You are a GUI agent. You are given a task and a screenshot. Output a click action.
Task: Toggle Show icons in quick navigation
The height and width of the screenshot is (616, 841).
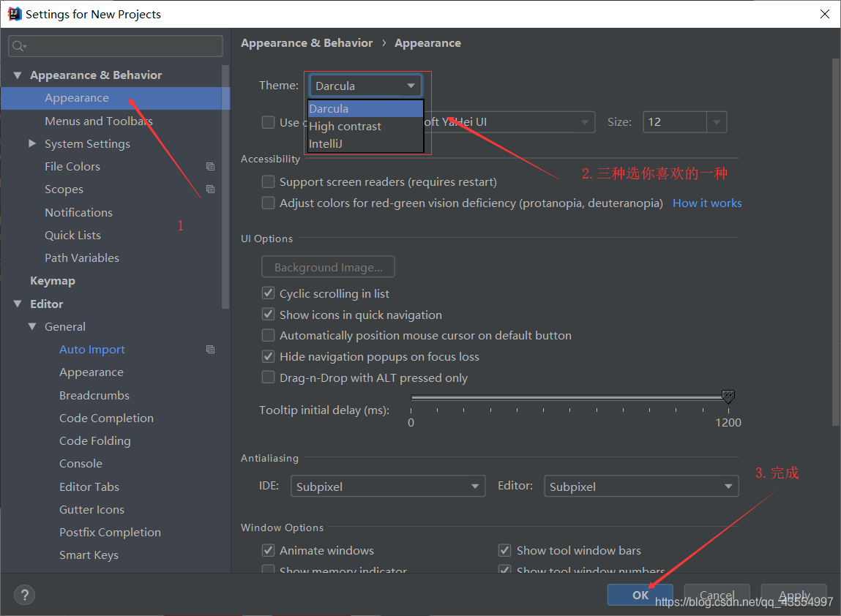[268, 315]
